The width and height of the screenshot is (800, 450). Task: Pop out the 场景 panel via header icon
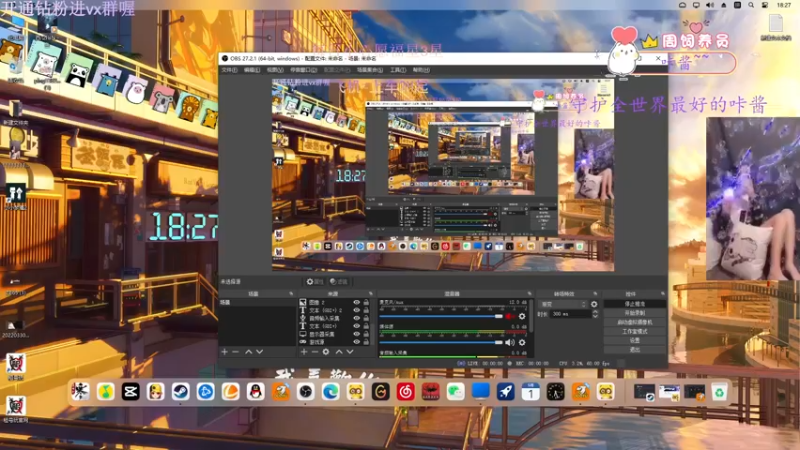(x=291, y=294)
